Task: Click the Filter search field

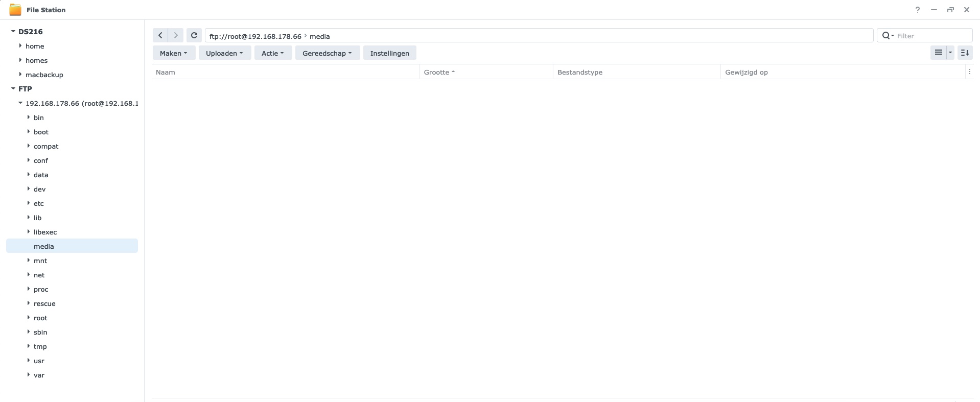Action: point(932,36)
